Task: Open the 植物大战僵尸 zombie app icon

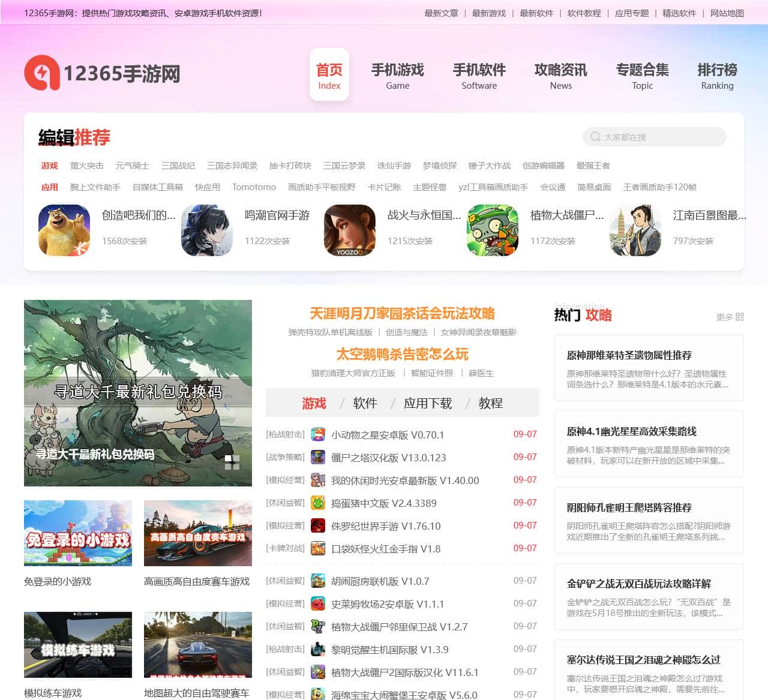Action: 493,230
